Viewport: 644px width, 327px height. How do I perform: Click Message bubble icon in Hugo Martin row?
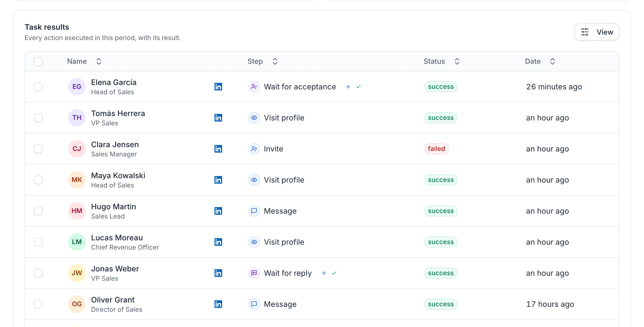(x=254, y=211)
